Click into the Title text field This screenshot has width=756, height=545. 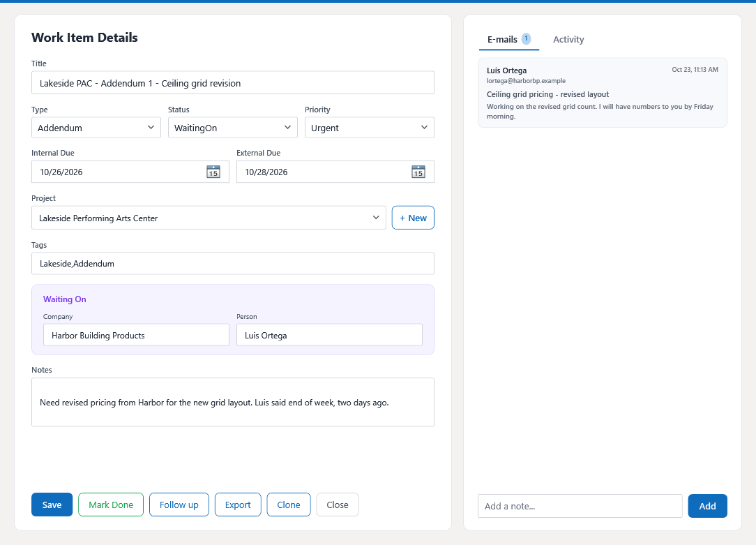coord(233,83)
